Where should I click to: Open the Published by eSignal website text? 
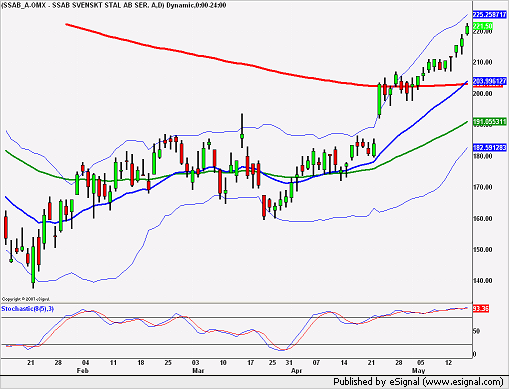tap(418, 382)
